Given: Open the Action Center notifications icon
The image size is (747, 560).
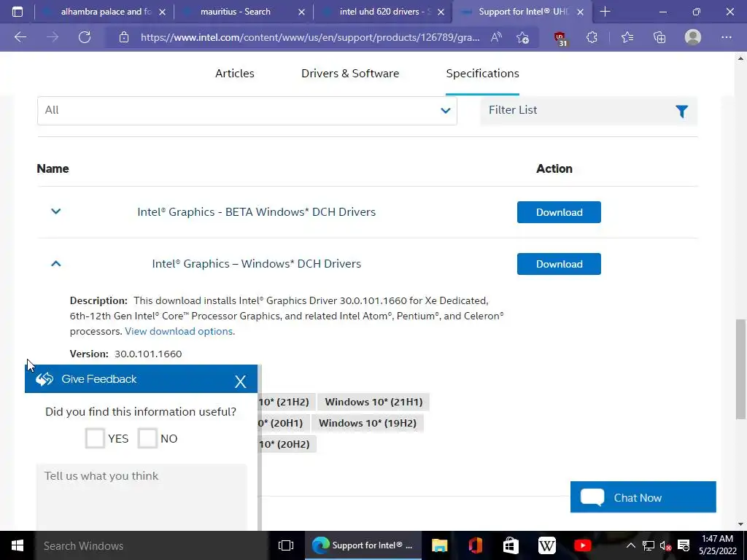Looking at the screenshot, I should 684,545.
